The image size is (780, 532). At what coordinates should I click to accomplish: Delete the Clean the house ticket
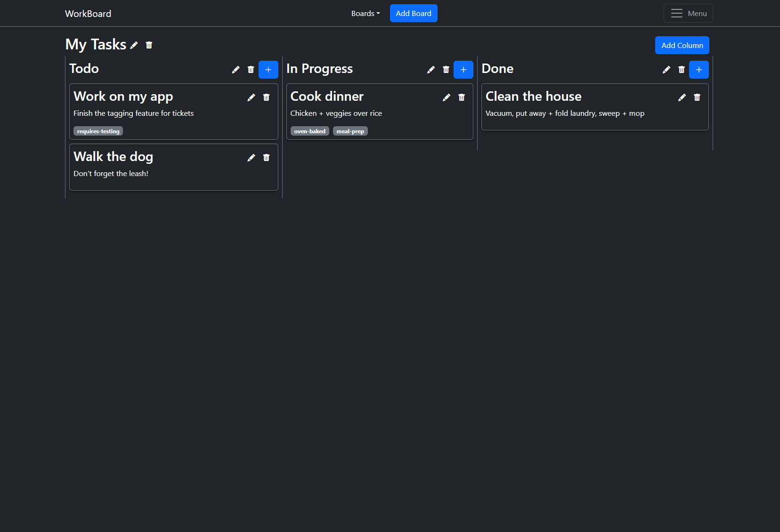697,97
